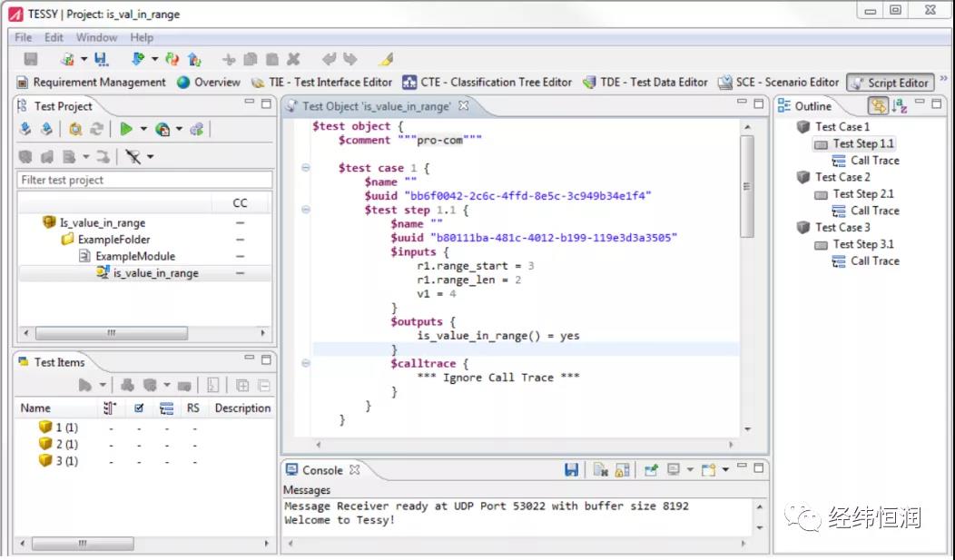Open dropdown beside the blue import arrow icon
The height and width of the screenshot is (560, 955).
154,59
